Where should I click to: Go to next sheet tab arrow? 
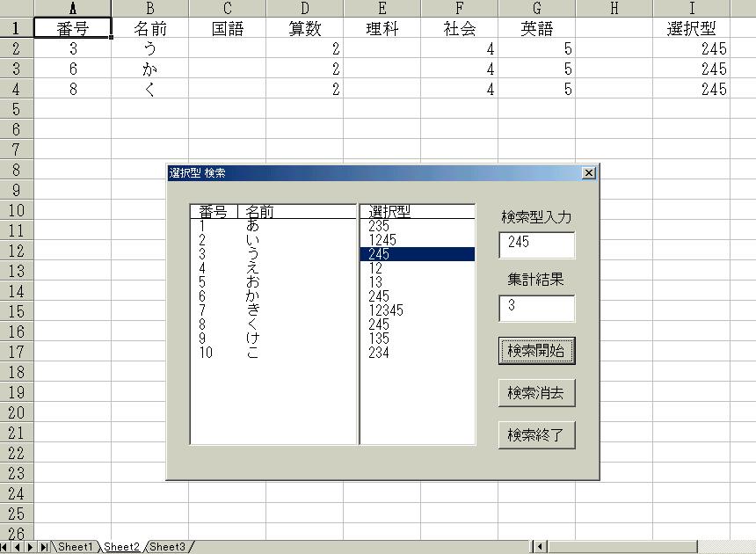coord(31,547)
